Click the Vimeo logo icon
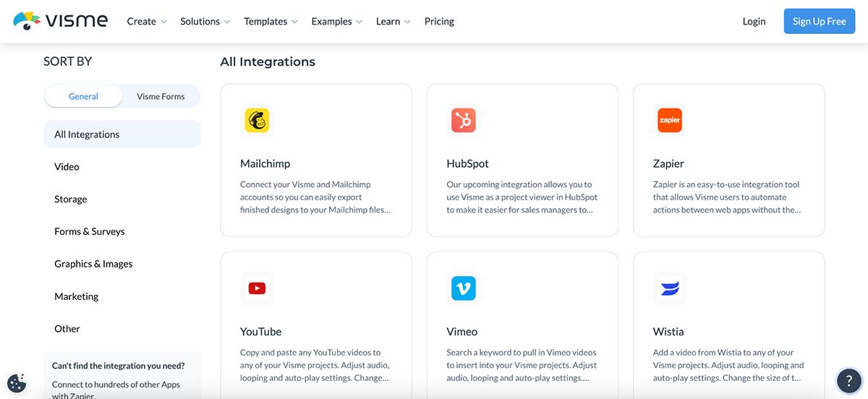 coord(463,288)
